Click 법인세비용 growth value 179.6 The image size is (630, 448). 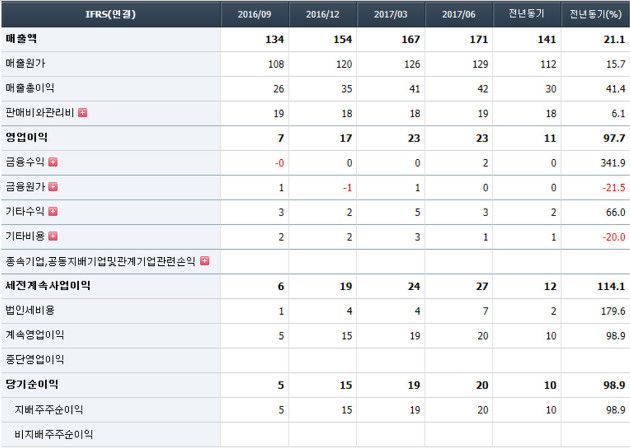point(613,311)
